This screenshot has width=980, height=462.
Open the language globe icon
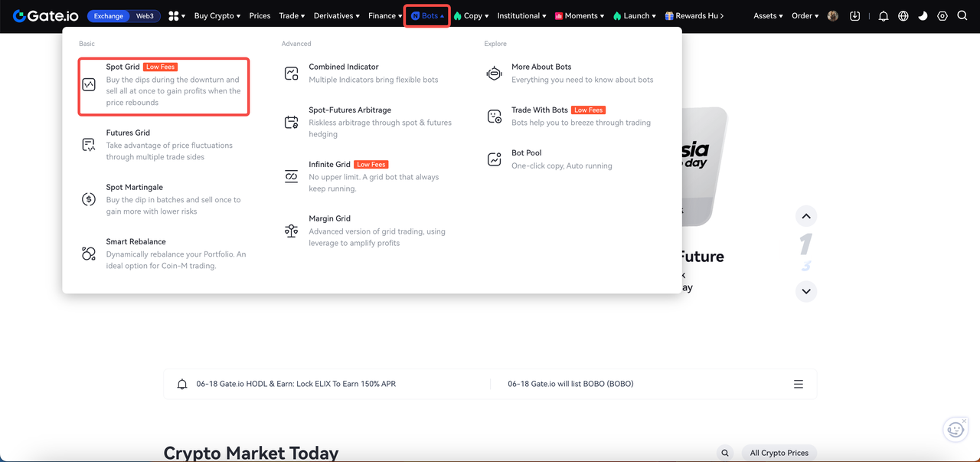pyautogui.click(x=903, y=16)
